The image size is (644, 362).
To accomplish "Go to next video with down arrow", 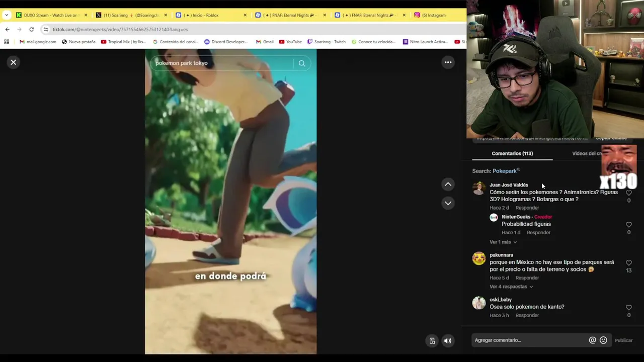I will pyautogui.click(x=448, y=203).
